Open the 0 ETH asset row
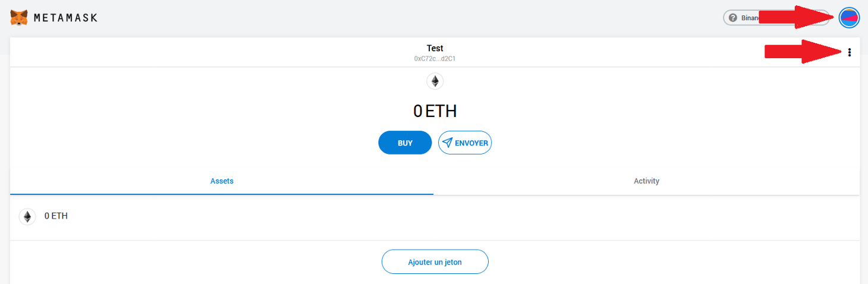The height and width of the screenshot is (284, 868). pos(435,216)
